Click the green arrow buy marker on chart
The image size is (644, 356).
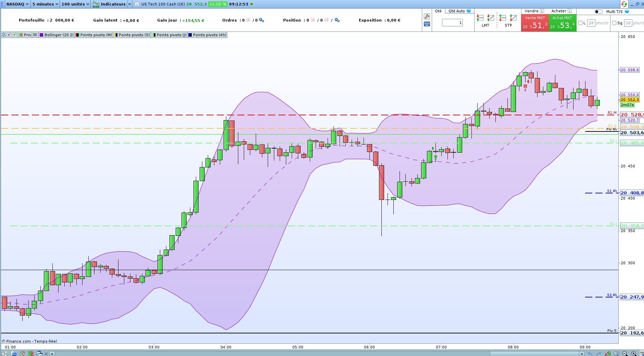pos(435,157)
